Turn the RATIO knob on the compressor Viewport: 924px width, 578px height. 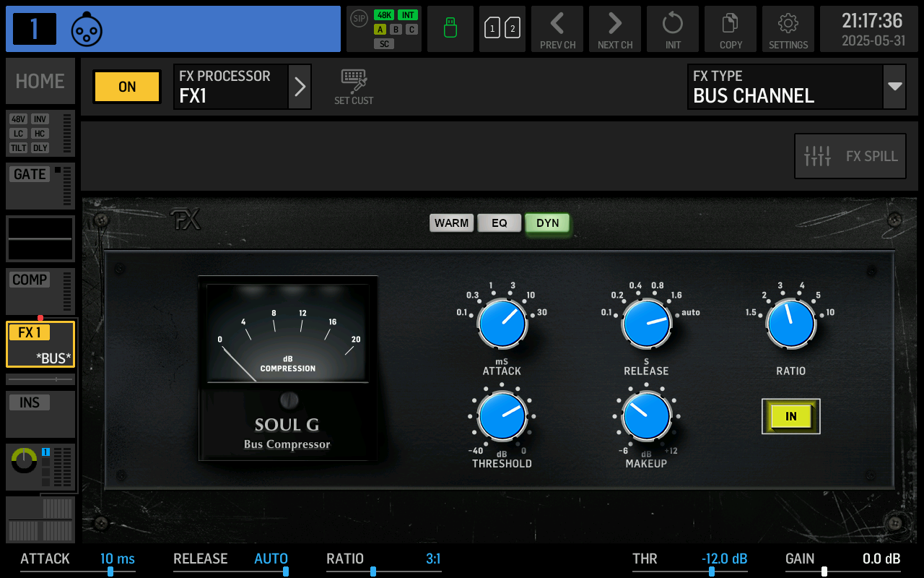click(790, 322)
